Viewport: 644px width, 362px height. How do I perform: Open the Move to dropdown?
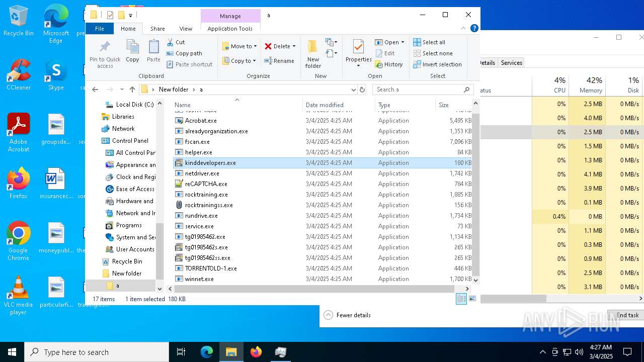click(239, 46)
